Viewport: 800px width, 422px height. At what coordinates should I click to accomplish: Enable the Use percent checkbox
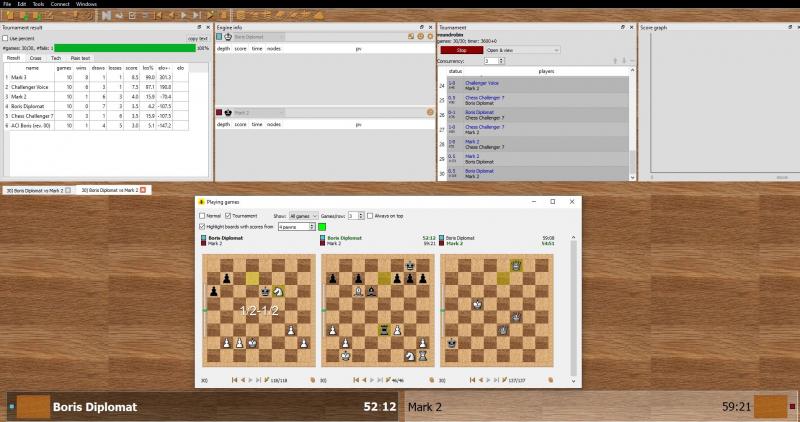(5, 38)
